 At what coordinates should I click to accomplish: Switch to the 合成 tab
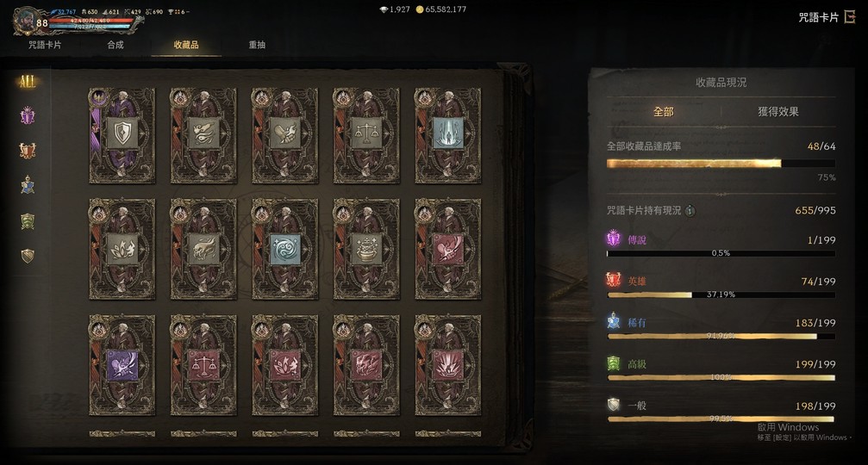(x=116, y=45)
